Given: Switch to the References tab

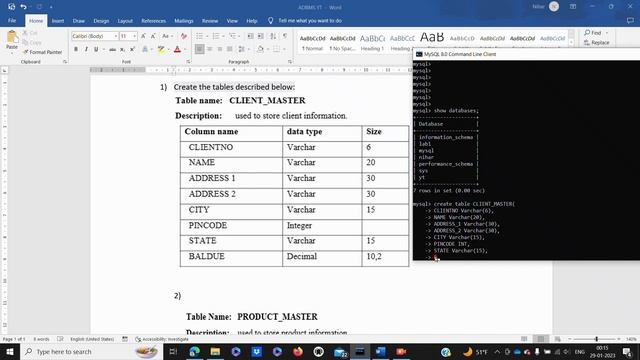Looking at the screenshot, I should tap(153, 20).
